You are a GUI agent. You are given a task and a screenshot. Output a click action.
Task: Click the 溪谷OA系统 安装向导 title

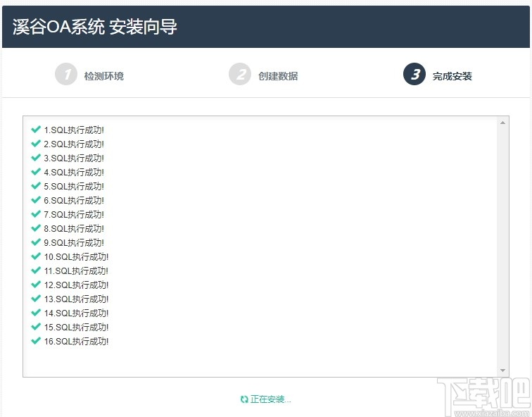tap(95, 27)
